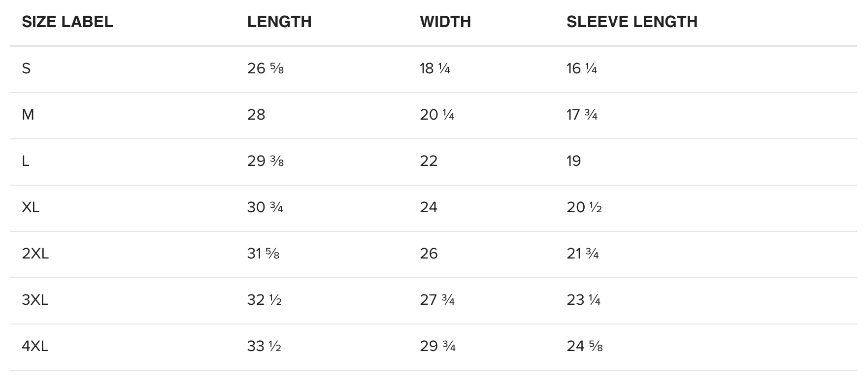Click the LENGTH column header
Viewport: 868px width, 388px height.
[279, 22]
